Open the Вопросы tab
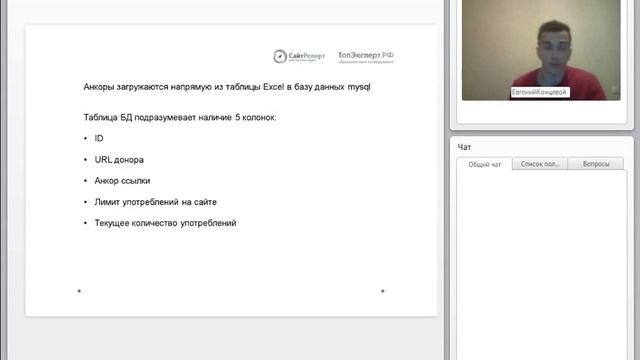Viewport: 640px width, 360px height. pyautogui.click(x=596, y=164)
